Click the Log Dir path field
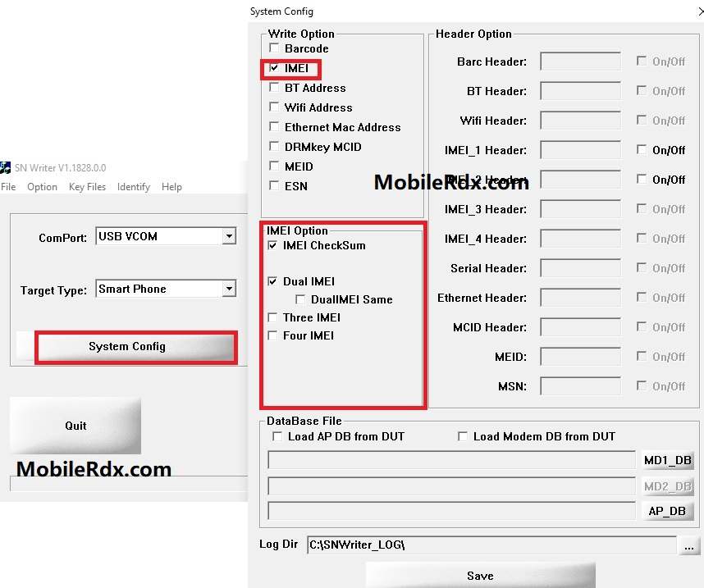This screenshot has width=704, height=588. pyautogui.click(x=491, y=545)
